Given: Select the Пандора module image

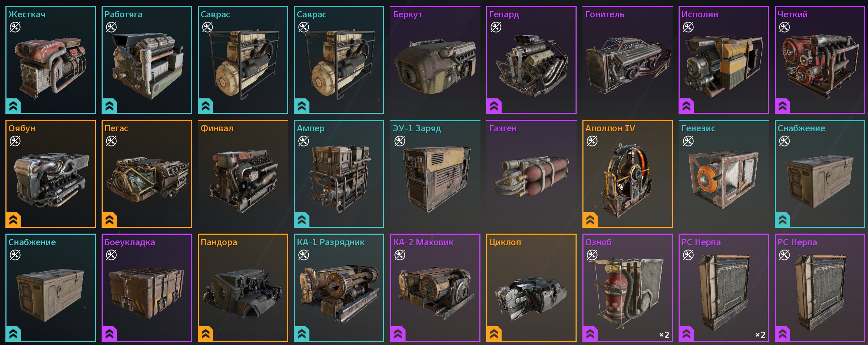Looking at the screenshot, I should 243,294.
